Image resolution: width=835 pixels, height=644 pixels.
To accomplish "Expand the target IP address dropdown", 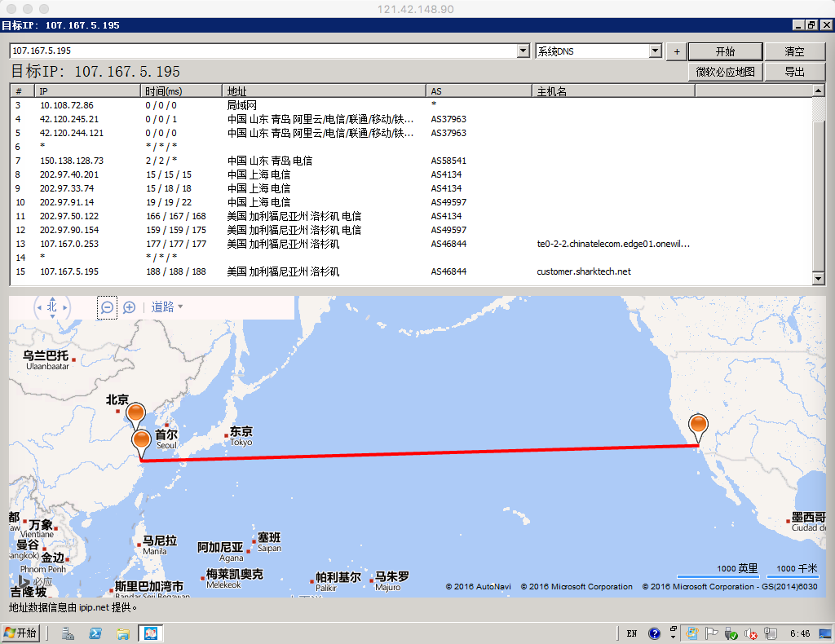I will tap(524, 51).
